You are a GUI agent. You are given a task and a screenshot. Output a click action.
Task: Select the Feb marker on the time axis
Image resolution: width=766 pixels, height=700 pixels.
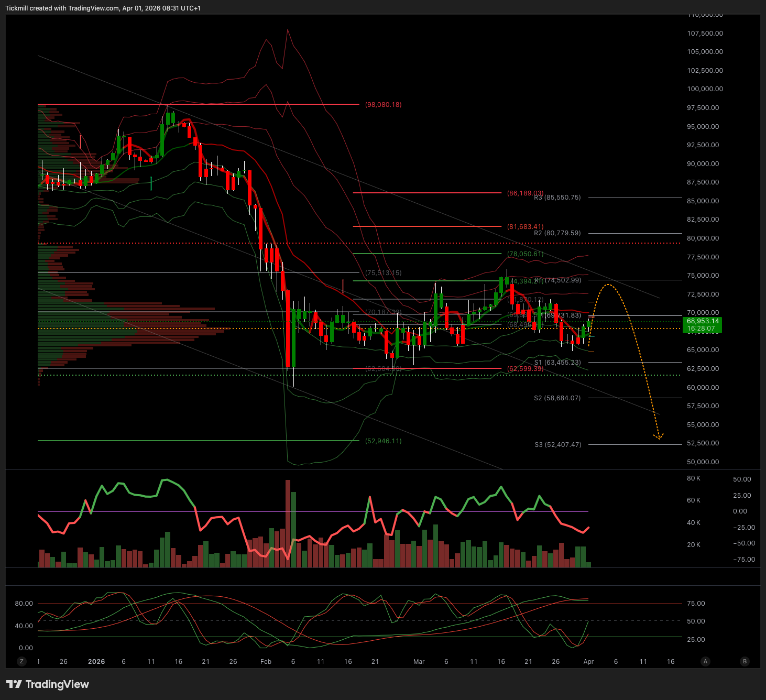click(266, 662)
